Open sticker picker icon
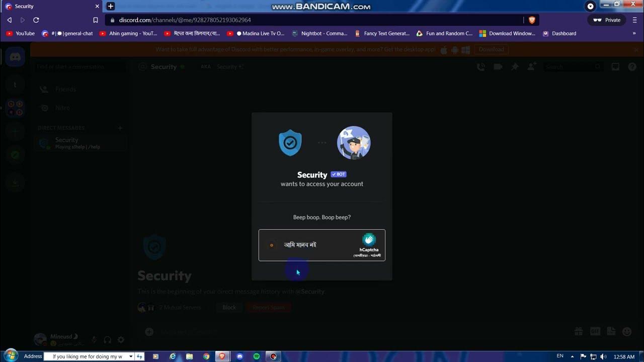644x362 pixels. click(x=611, y=331)
